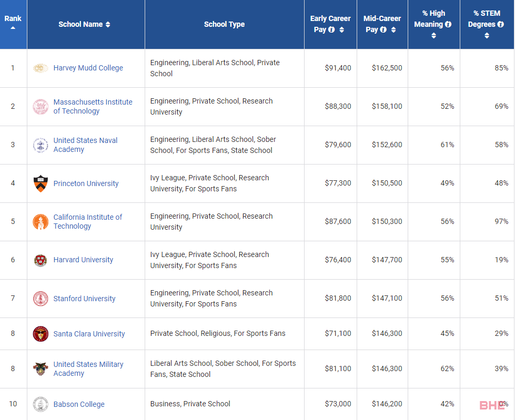Viewport: 515px width, 420px height.
Task: Click the Babson College seal icon
Action: click(x=41, y=404)
